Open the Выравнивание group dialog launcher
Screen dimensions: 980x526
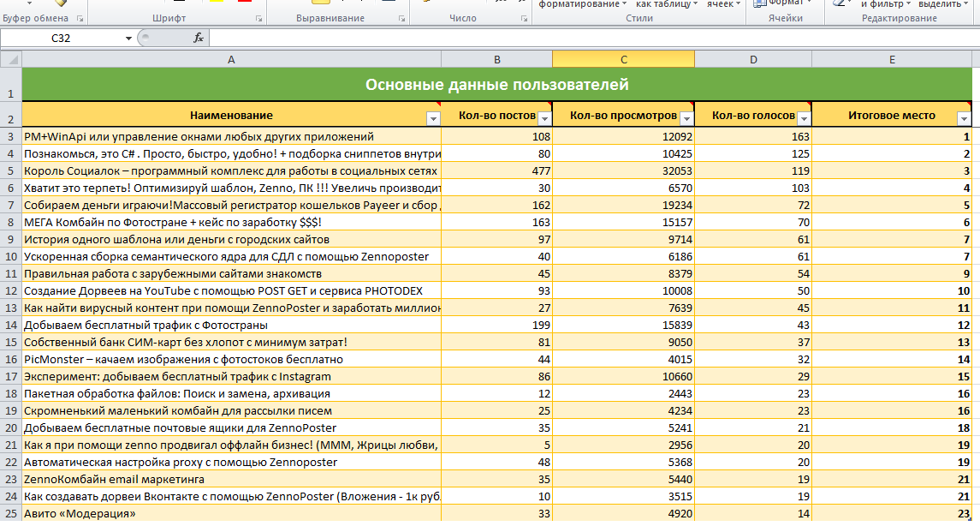coord(401,19)
